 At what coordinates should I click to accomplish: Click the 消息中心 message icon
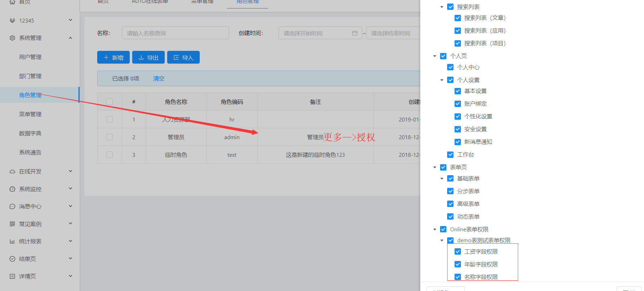12,206
